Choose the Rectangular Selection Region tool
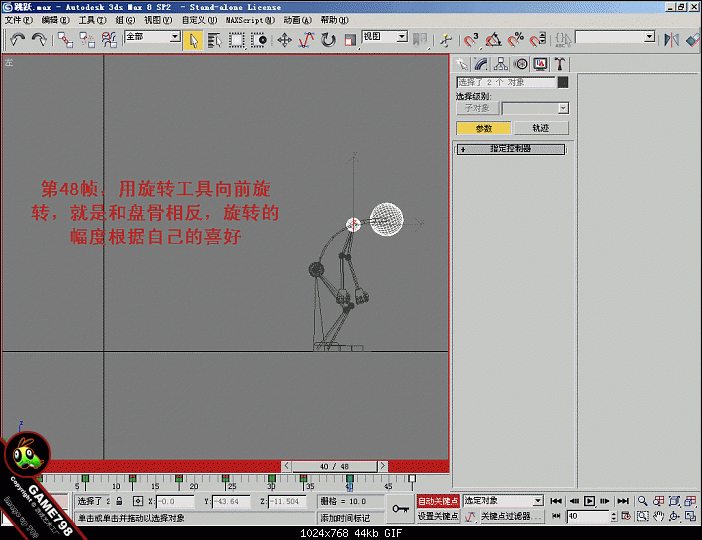 (237, 40)
